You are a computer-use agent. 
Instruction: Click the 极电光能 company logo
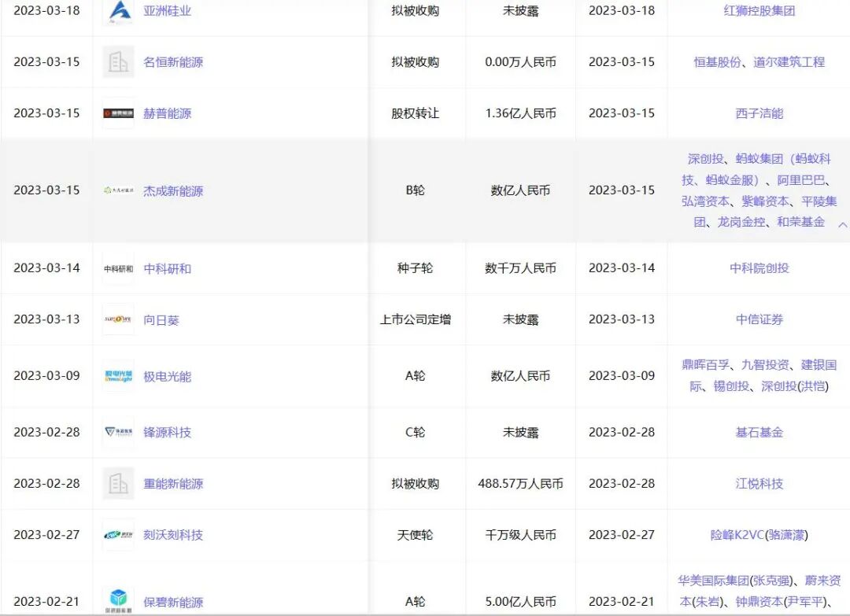(x=118, y=375)
